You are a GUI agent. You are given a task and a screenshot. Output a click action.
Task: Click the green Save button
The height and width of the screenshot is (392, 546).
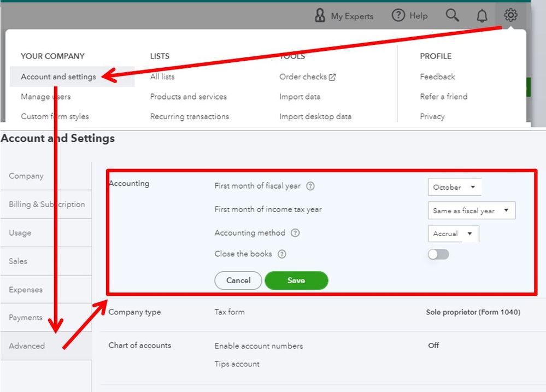tap(296, 280)
